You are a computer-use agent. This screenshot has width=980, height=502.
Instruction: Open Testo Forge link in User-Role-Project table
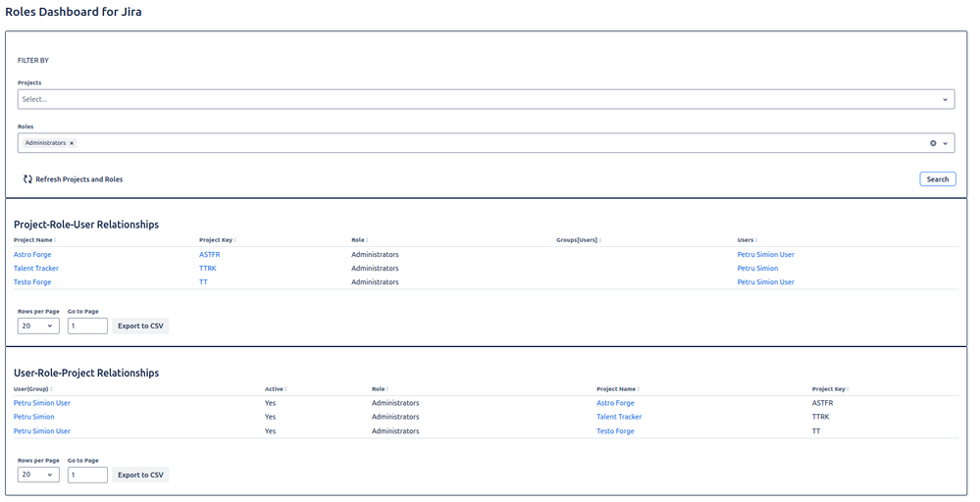(615, 431)
